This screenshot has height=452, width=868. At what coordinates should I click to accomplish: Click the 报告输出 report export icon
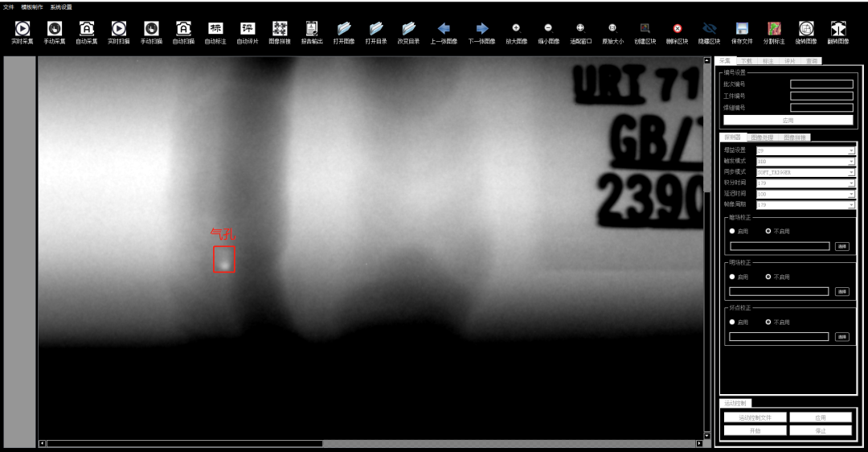(312, 30)
